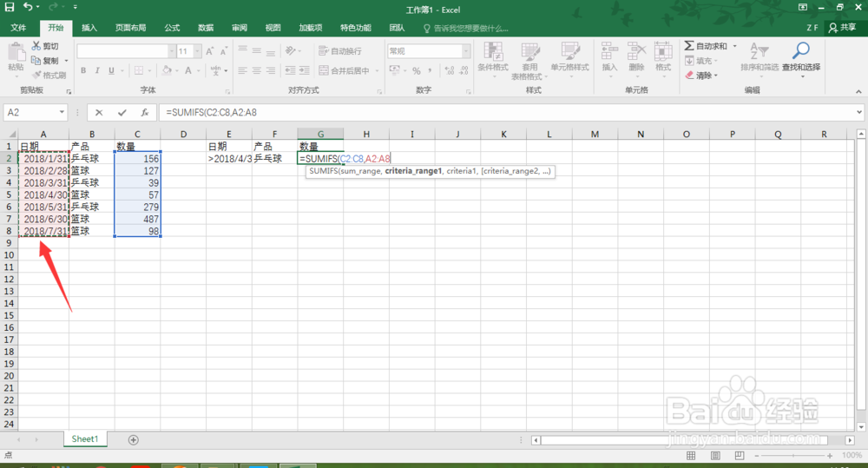Select cell C6 containing 279

click(x=137, y=207)
